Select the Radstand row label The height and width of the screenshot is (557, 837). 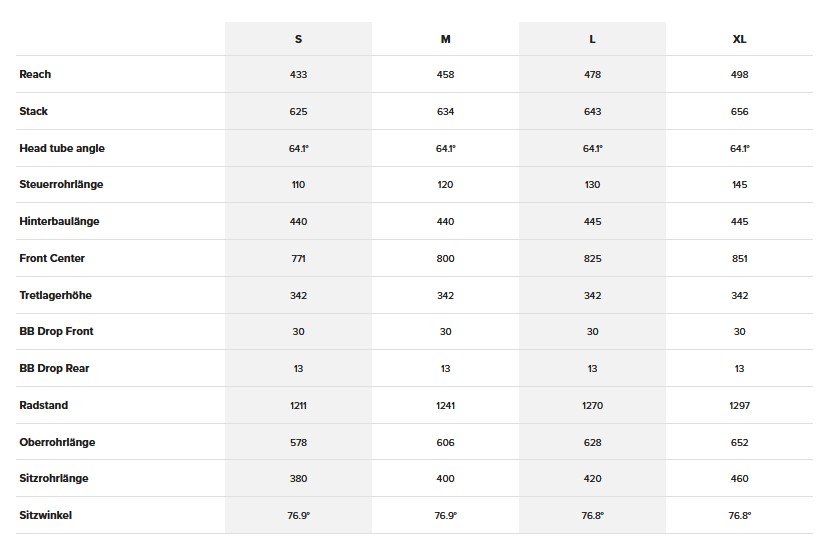tap(44, 405)
